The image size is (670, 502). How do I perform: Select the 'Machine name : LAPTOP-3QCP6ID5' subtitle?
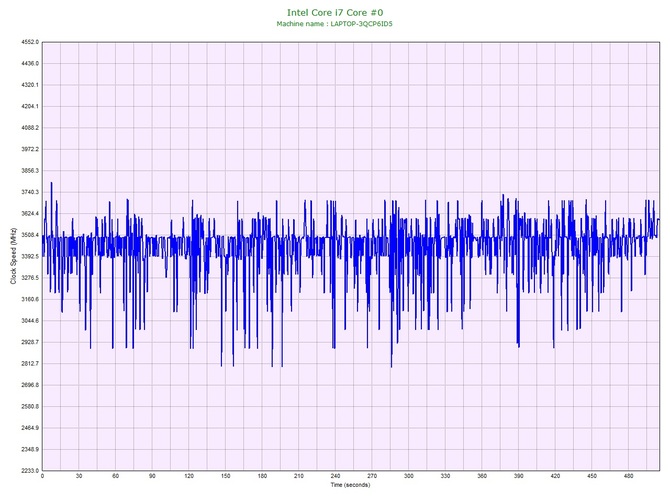(x=335, y=24)
